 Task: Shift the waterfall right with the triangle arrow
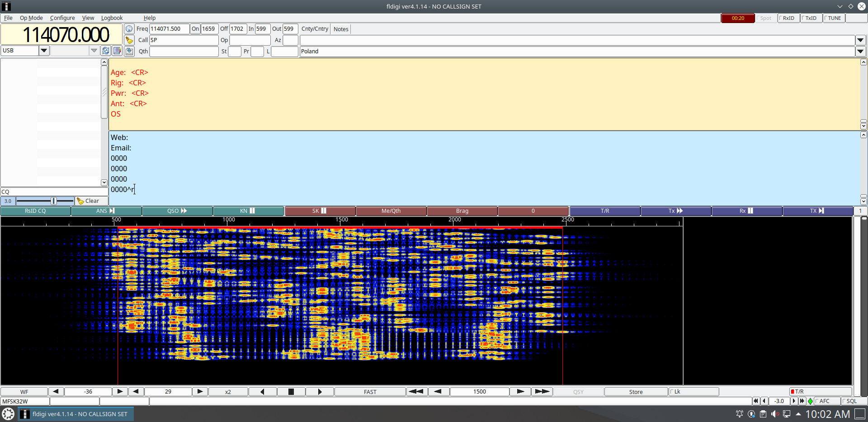tap(320, 392)
